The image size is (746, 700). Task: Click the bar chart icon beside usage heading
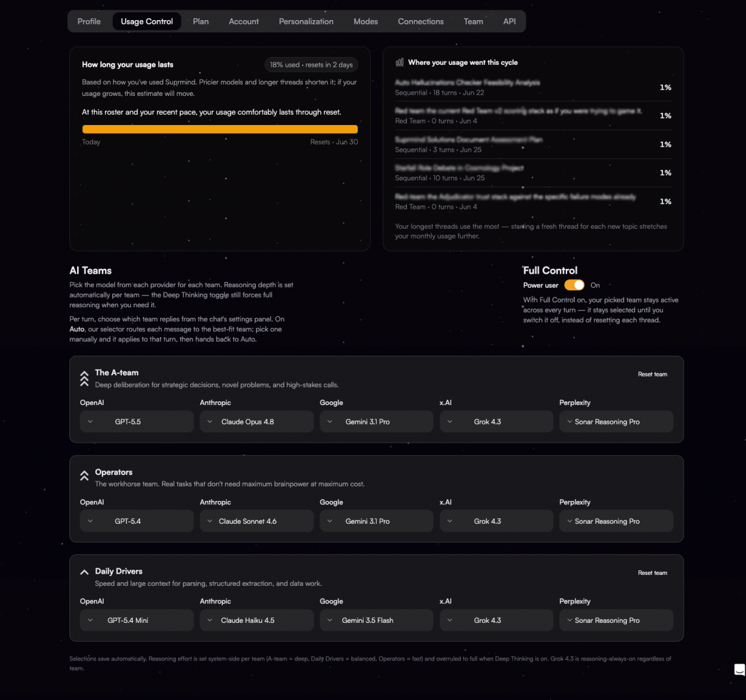click(400, 62)
